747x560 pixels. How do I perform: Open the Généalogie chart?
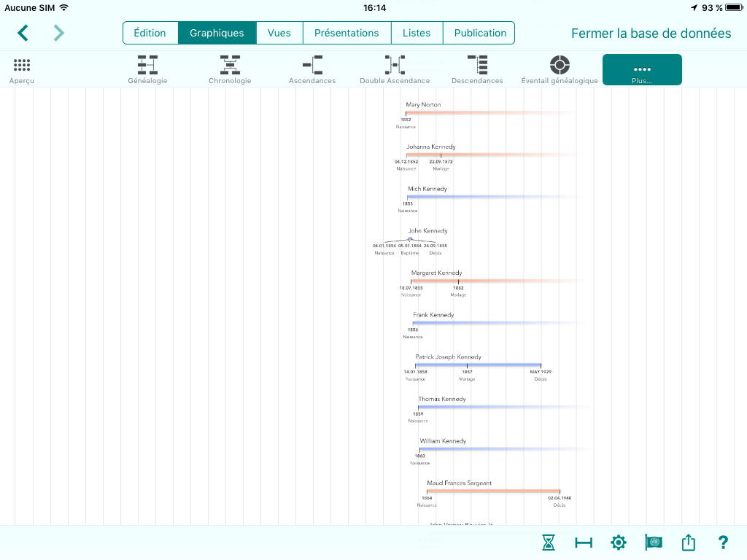pos(147,70)
